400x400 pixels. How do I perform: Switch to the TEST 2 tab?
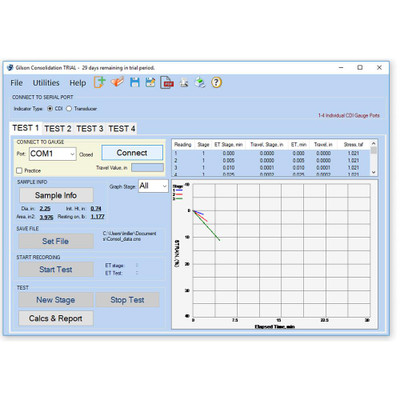[x=58, y=129]
